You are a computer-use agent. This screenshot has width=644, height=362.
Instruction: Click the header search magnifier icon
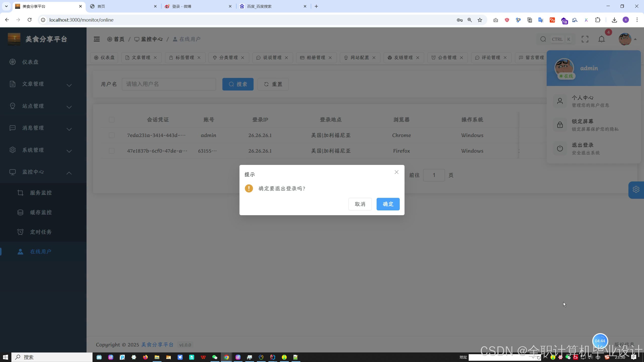coord(543,39)
